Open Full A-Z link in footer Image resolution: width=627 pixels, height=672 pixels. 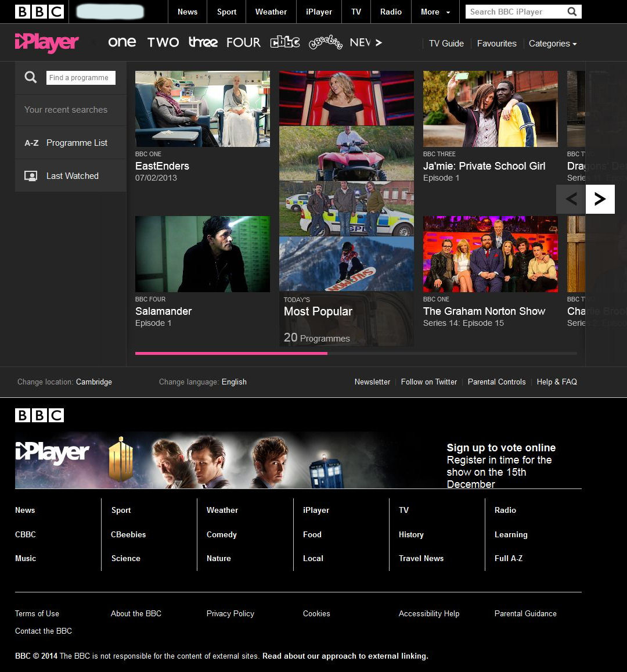(509, 558)
